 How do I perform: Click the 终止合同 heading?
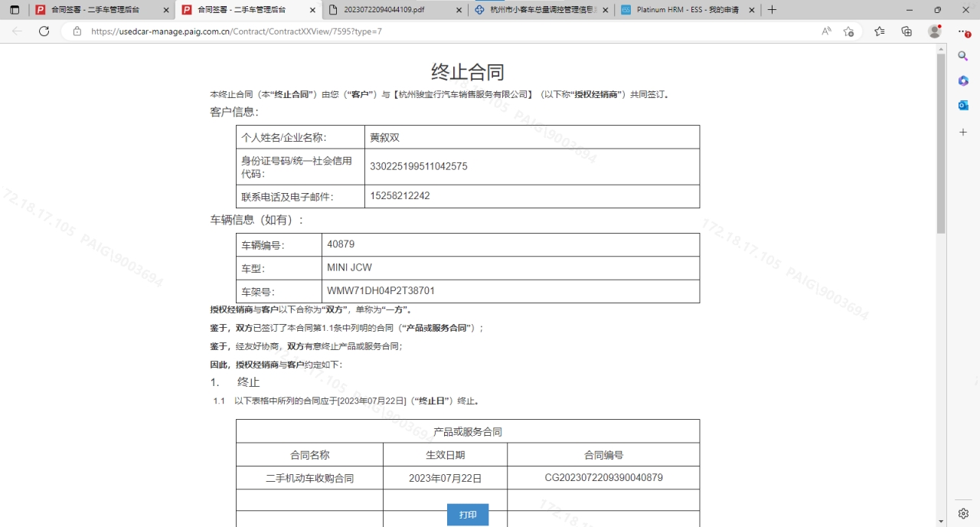tap(468, 72)
